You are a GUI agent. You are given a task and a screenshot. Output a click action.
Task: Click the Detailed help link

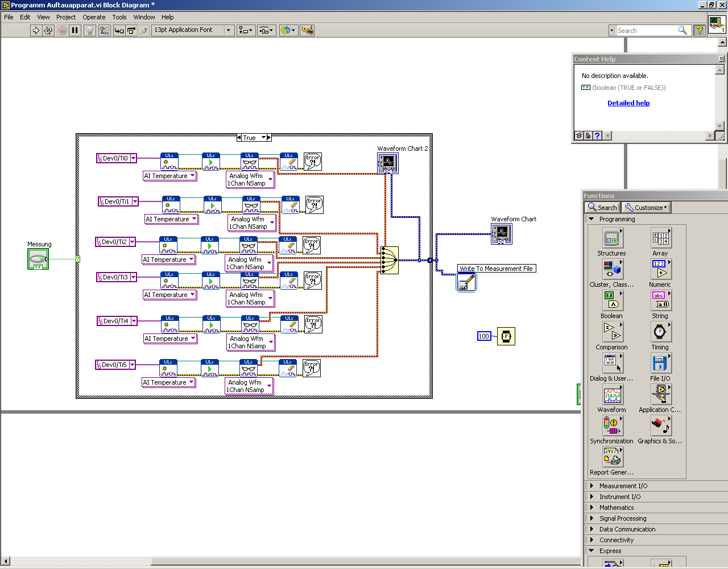(x=628, y=103)
